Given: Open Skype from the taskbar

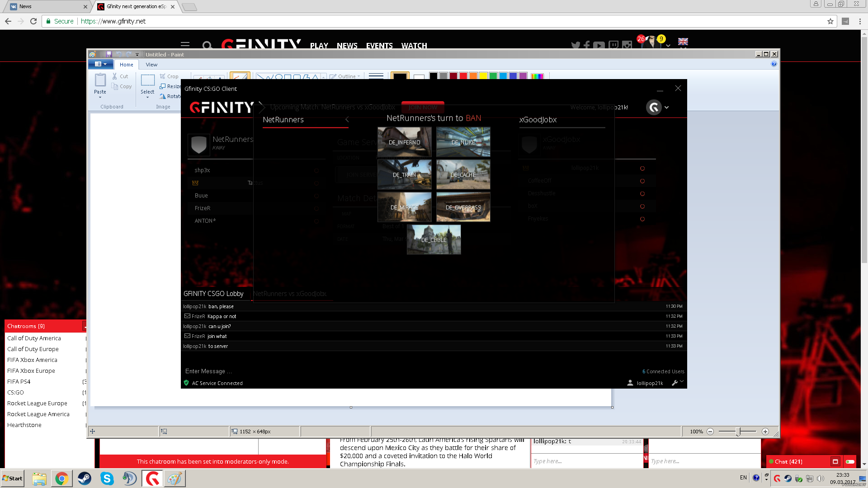Looking at the screenshot, I should pyautogui.click(x=107, y=478).
